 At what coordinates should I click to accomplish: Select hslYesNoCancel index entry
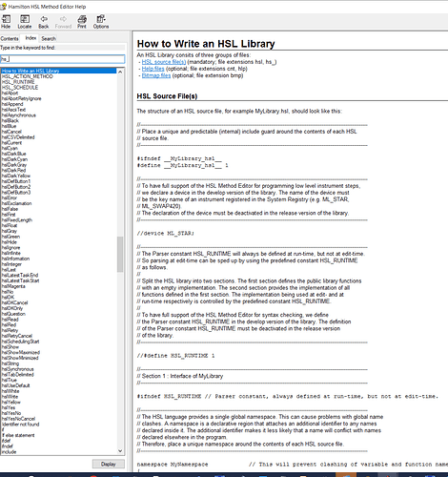[x=18, y=419]
